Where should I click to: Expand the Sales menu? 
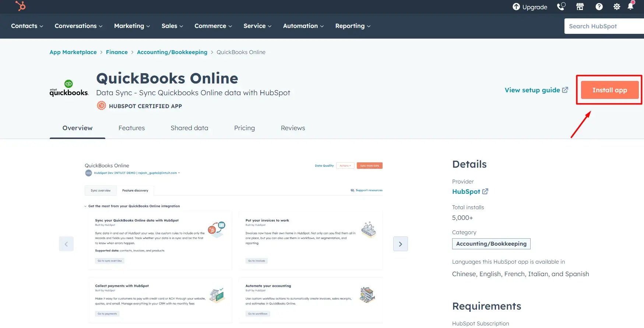pyautogui.click(x=172, y=26)
